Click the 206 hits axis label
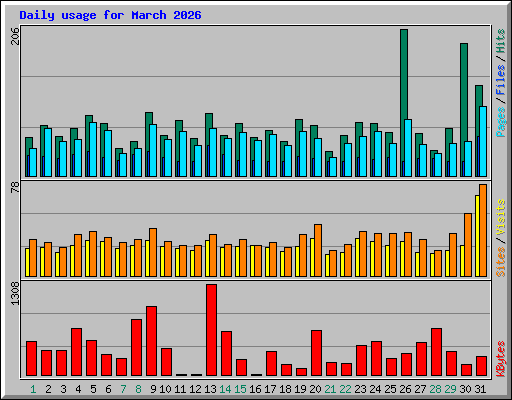The width and height of the screenshot is (512, 400). (x=15, y=36)
